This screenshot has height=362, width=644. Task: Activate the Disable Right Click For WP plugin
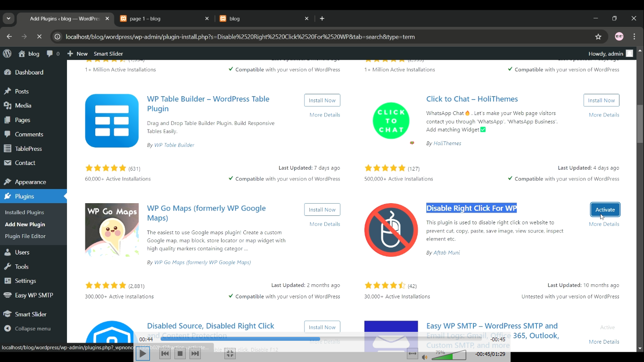pos(605,210)
